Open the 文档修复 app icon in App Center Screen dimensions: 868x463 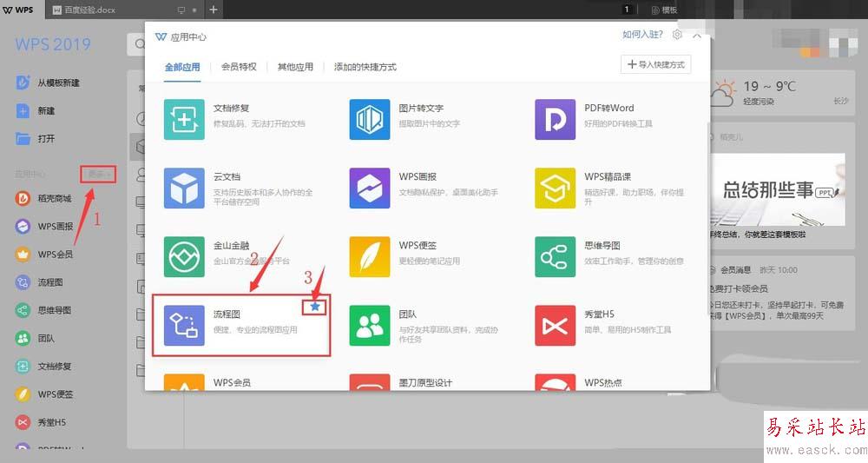(184, 120)
